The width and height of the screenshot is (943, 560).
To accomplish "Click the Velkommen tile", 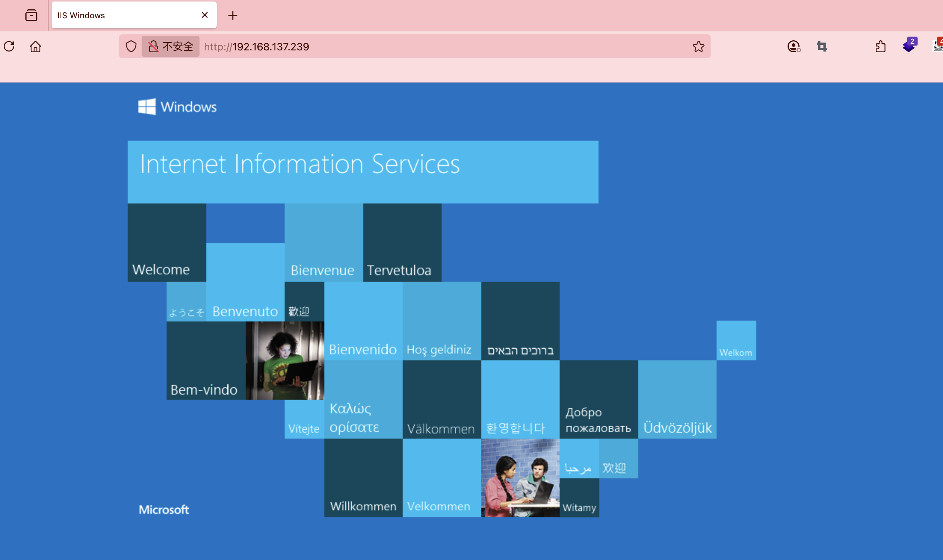I will click(442, 478).
